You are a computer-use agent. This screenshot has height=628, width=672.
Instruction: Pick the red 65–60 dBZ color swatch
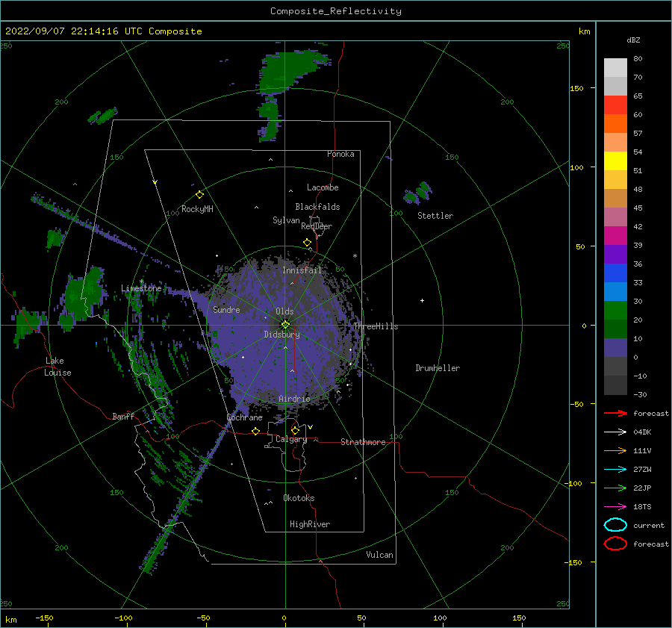pos(615,105)
